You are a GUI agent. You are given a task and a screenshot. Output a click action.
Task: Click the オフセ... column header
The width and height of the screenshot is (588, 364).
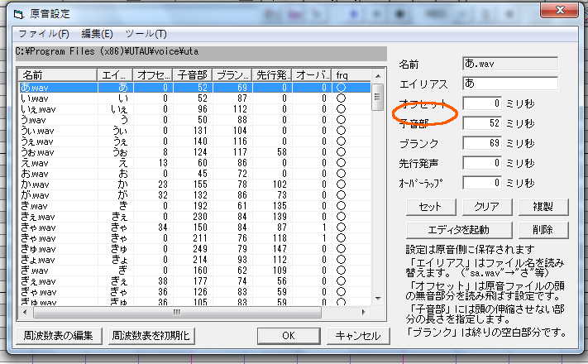click(153, 75)
